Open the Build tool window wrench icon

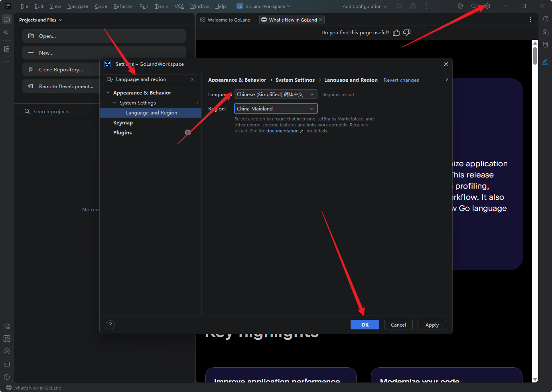[x=7, y=339]
